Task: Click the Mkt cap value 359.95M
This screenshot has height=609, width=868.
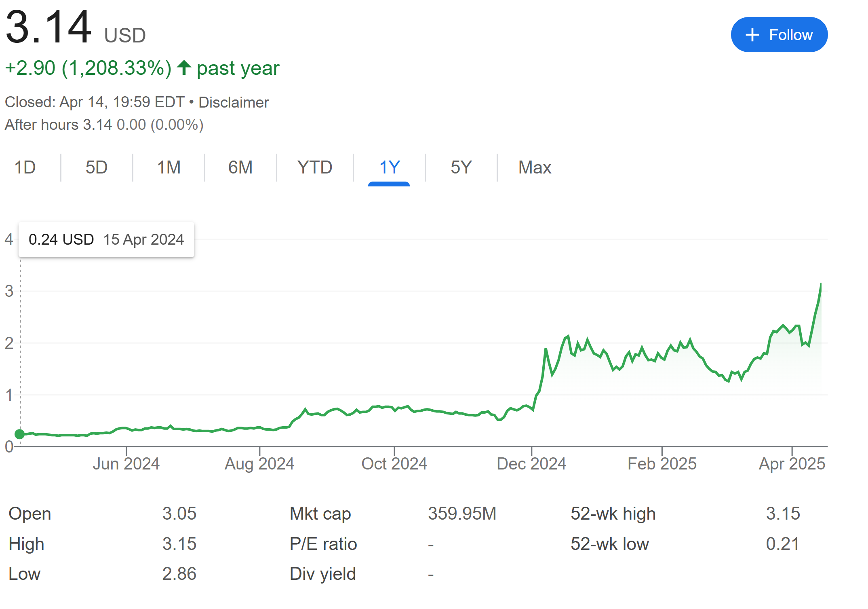Action: point(462,514)
